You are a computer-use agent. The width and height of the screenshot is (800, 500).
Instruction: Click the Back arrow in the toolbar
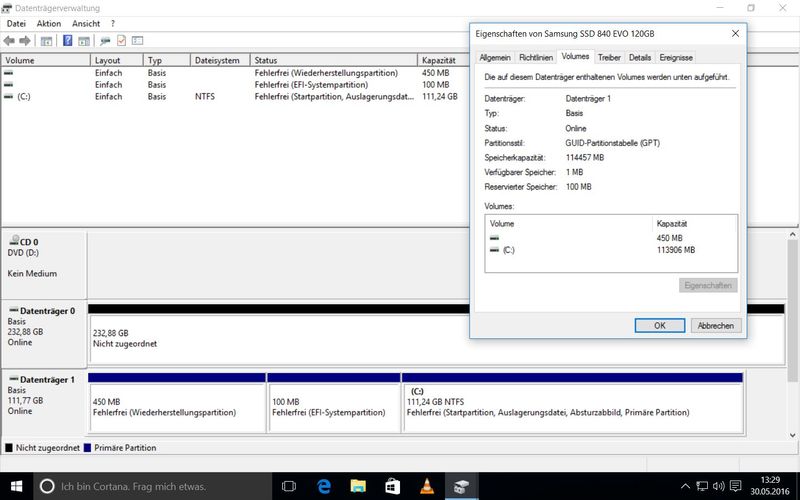tap(9, 41)
